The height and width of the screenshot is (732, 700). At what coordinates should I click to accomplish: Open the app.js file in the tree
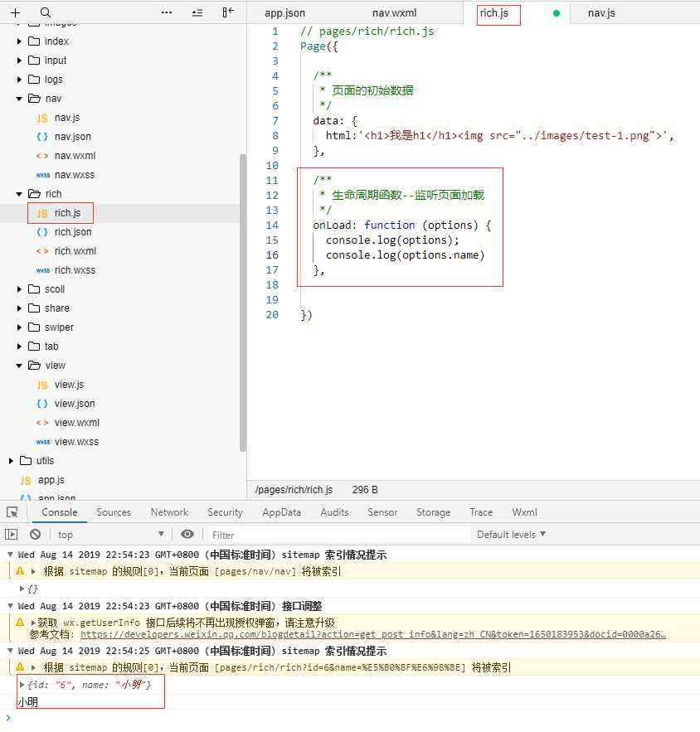pyautogui.click(x=51, y=480)
